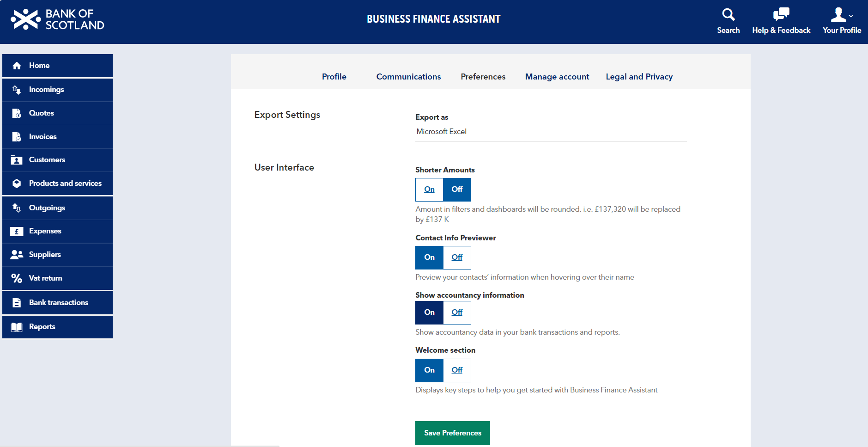The height and width of the screenshot is (447, 868).
Task: Click the User Interface heading
Action: [x=284, y=167]
